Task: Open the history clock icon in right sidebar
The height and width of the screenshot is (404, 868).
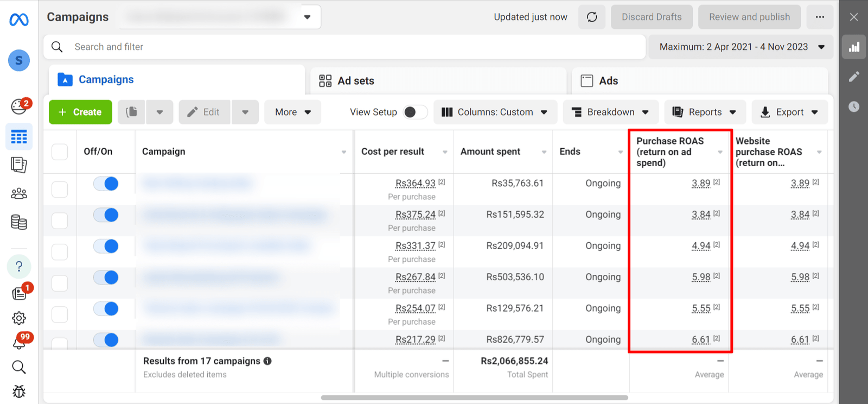Action: (x=854, y=106)
